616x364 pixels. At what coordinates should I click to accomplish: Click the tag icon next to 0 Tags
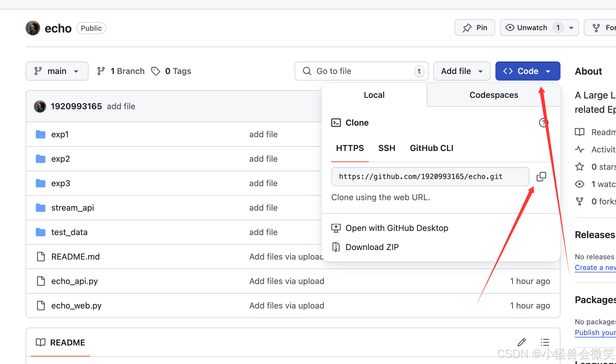(155, 71)
